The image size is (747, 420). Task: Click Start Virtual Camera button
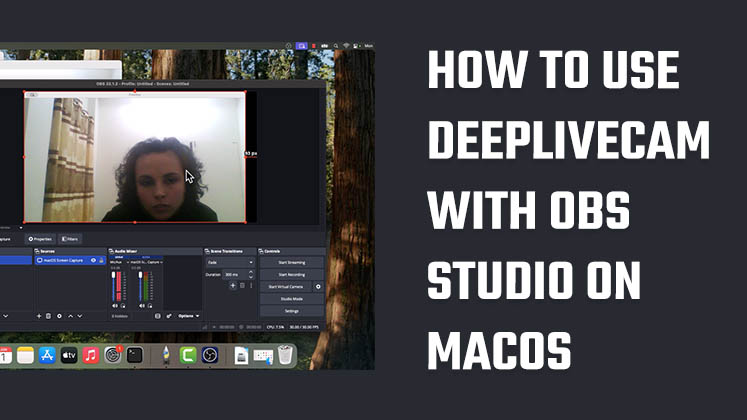pyautogui.click(x=285, y=287)
